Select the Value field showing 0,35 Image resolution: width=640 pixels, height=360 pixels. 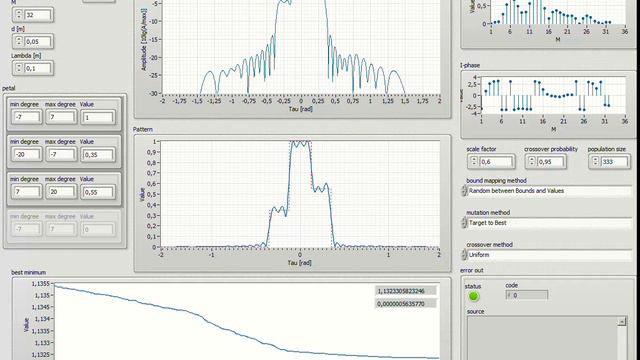tap(98, 155)
